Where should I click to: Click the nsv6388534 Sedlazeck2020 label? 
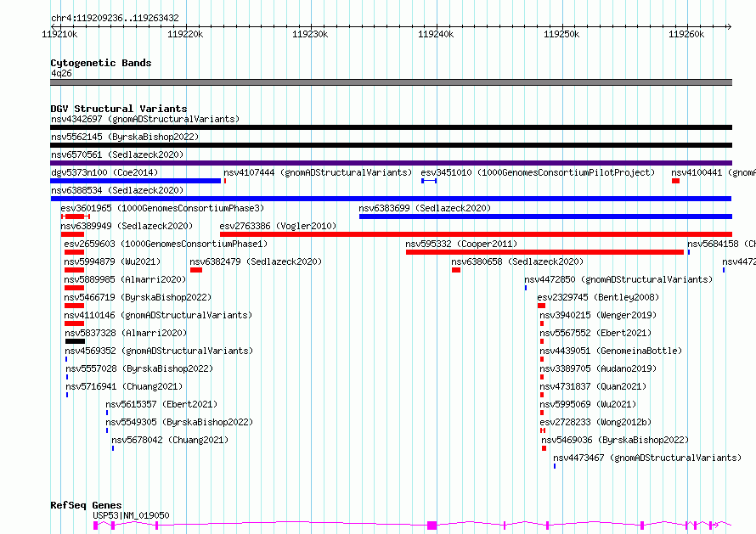coord(117,190)
